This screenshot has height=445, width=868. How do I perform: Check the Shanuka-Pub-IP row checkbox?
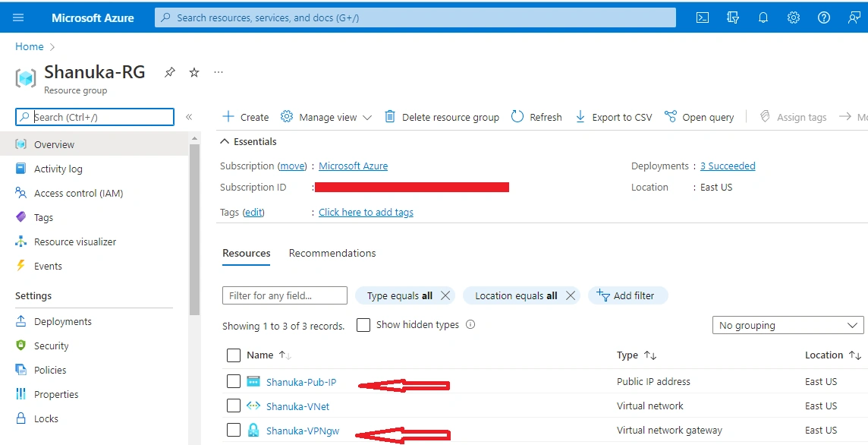234,381
